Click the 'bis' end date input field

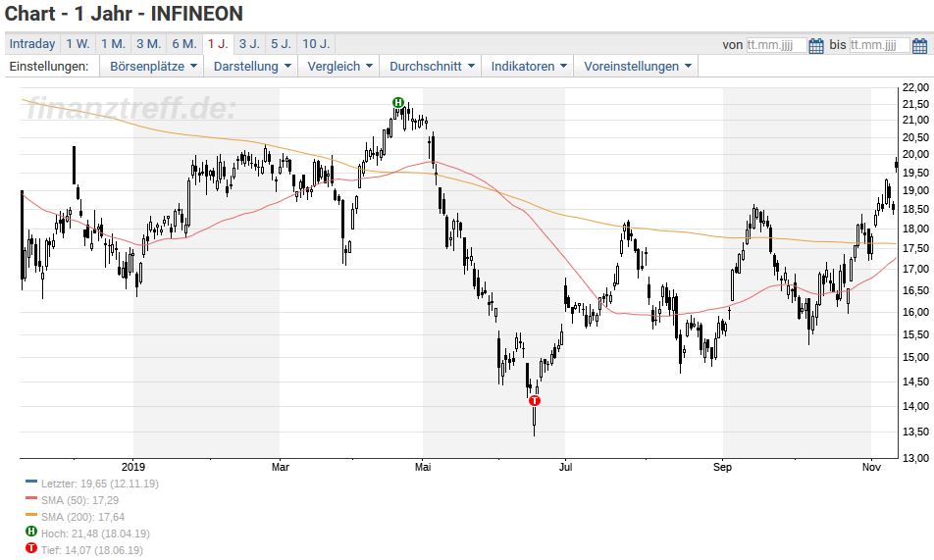point(879,45)
